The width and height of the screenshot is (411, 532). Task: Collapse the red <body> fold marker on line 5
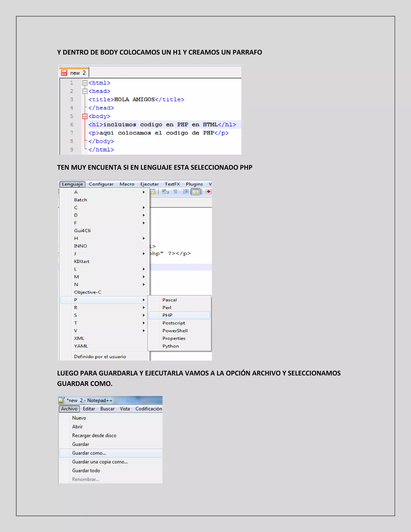pyautogui.click(x=85, y=116)
